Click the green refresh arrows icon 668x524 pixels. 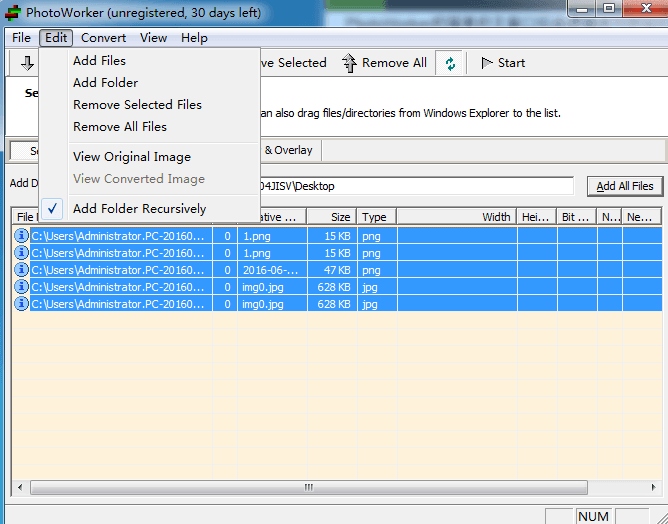click(450, 63)
